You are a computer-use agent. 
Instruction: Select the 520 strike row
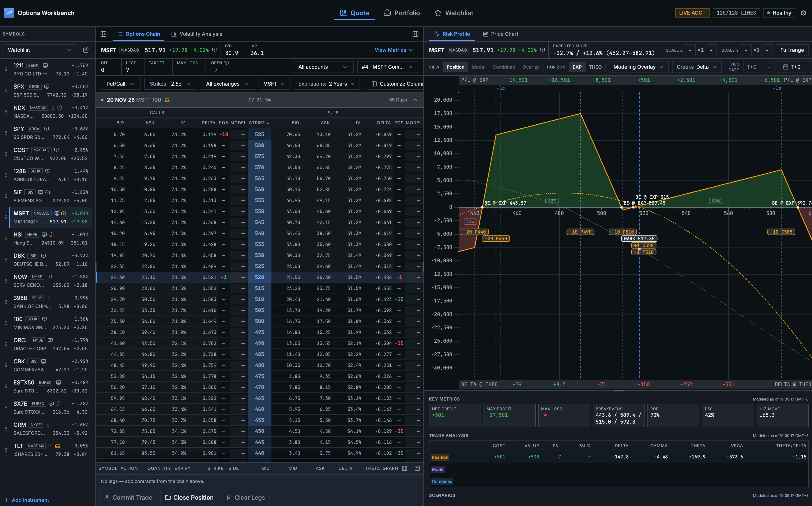tap(260, 277)
